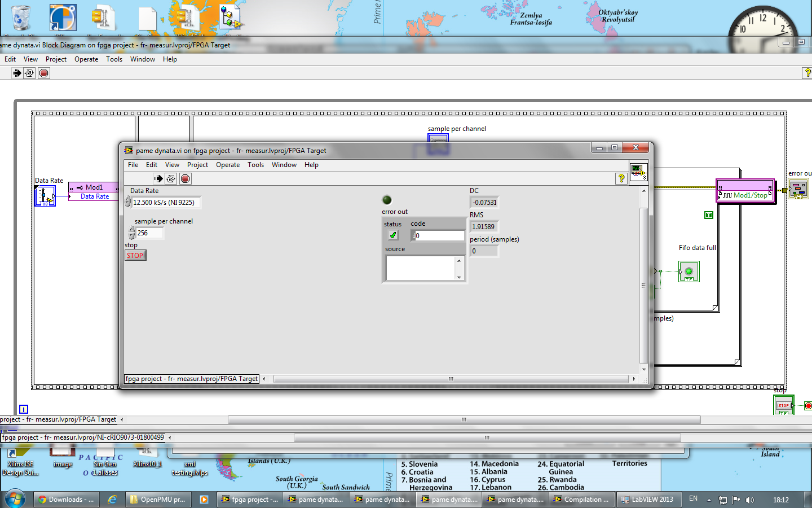
Task: Open Xilinx ISE Design Suite desktop shortcut
Action: [20, 460]
